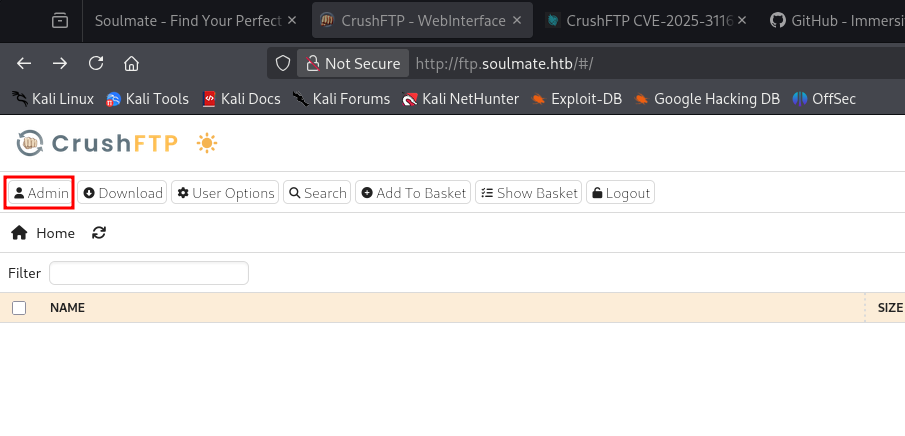Click Add To Basket button
Viewport: 905px width, 436px height.
[413, 193]
